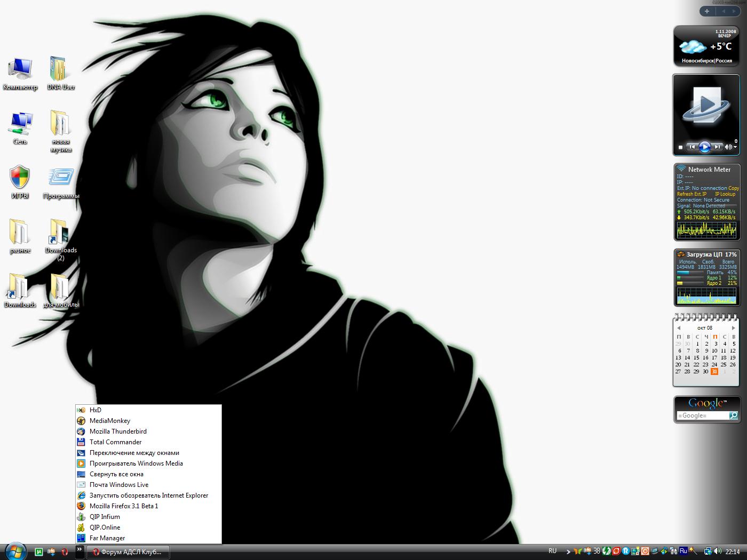Go to previous month in calendar gadget
Screen dimensions: 747x560
click(679, 328)
